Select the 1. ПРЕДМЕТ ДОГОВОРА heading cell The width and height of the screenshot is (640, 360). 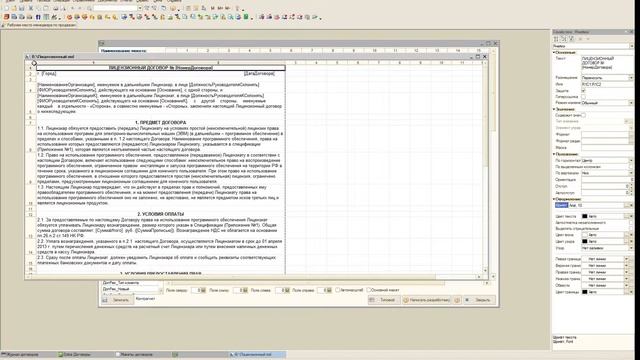160,122
